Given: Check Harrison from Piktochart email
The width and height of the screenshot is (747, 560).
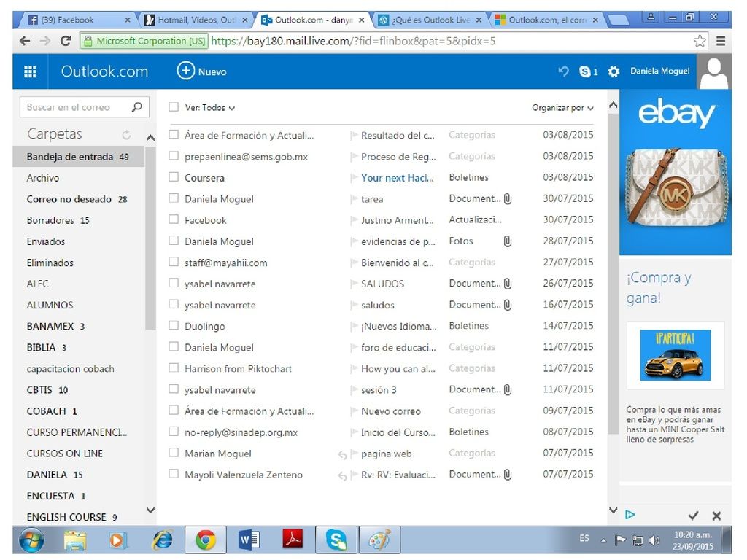Looking at the screenshot, I should [x=174, y=368].
